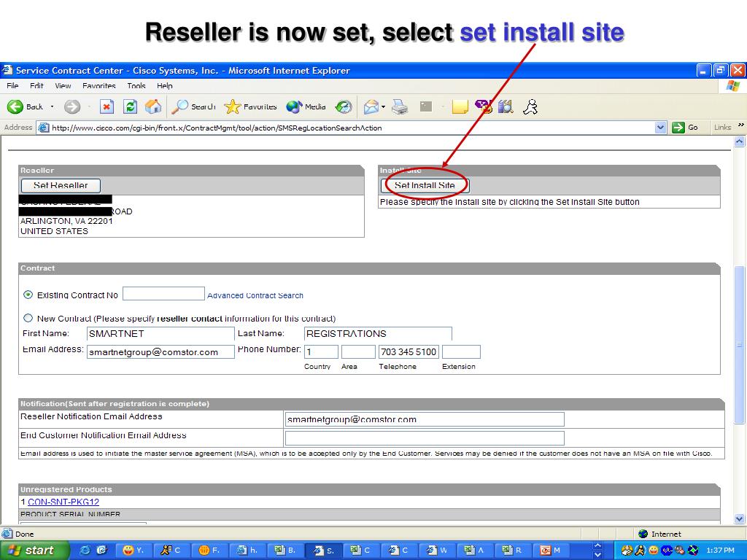This screenshot has width=747, height=560.
Task: Click the page scrollbar up arrow
Action: [740, 141]
